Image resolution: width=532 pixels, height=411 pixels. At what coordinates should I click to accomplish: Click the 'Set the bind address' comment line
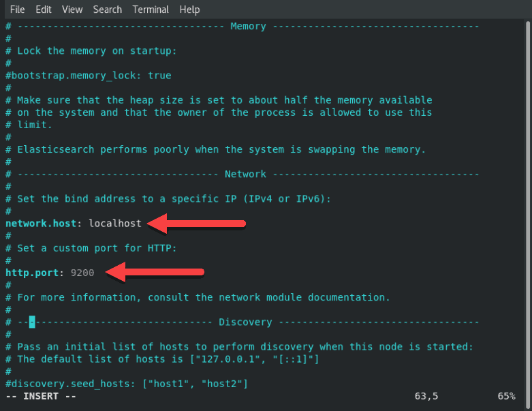(168, 199)
